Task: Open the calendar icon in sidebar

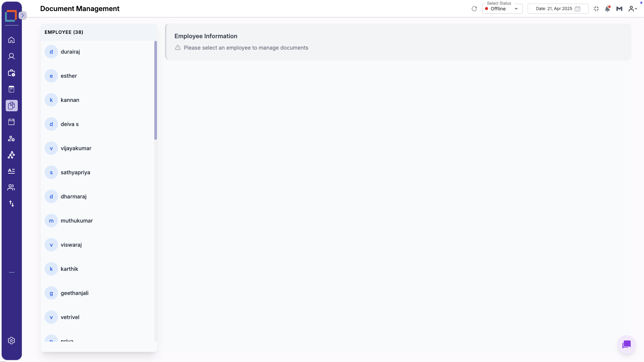Action: [x=11, y=122]
